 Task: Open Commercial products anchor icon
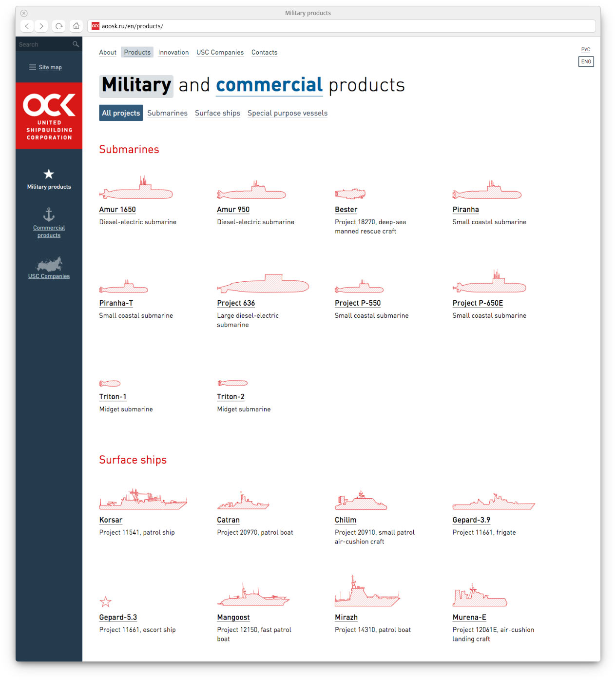click(x=49, y=214)
